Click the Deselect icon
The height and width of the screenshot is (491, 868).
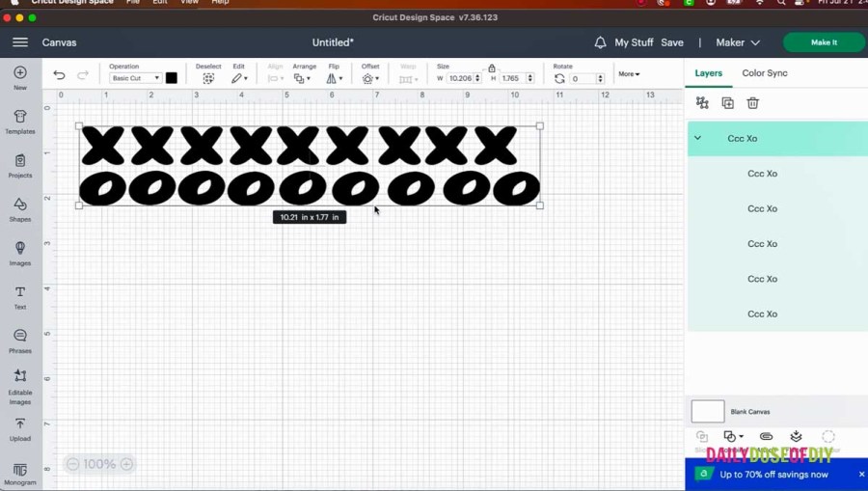tap(208, 78)
